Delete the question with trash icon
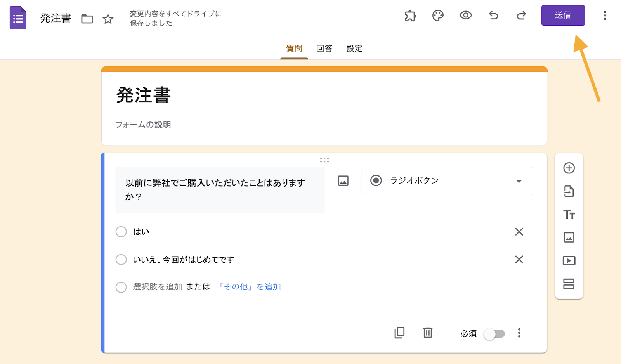621x364 pixels. [x=428, y=333]
